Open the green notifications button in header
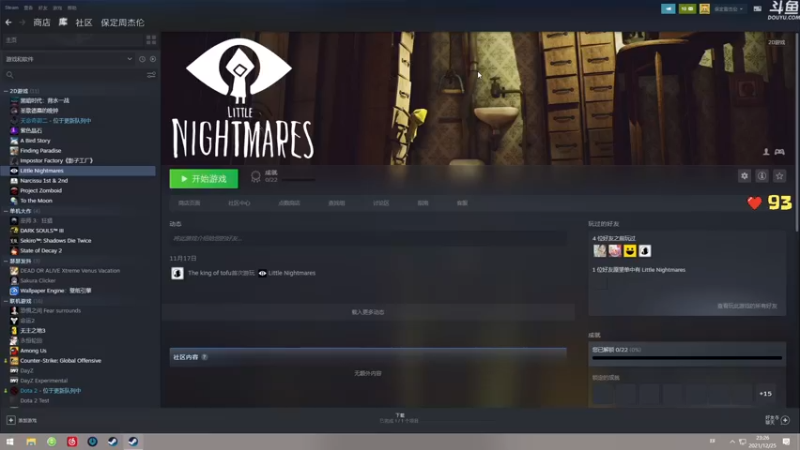 coord(687,9)
